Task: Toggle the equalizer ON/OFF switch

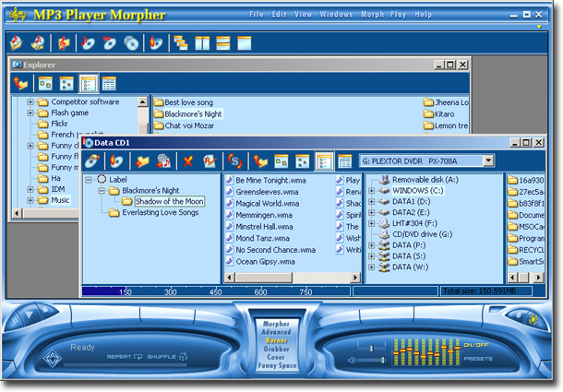Action: [x=476, y=345]
